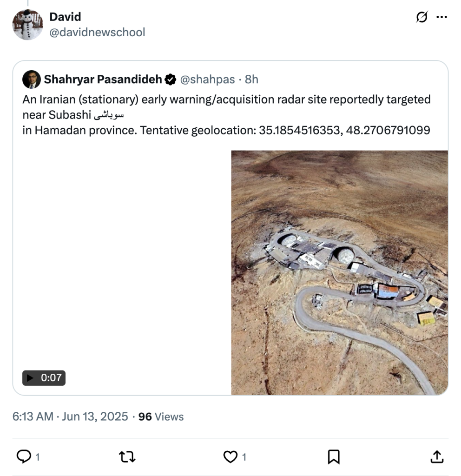Repost the tweet with the retweet icon

click(127, 457)
